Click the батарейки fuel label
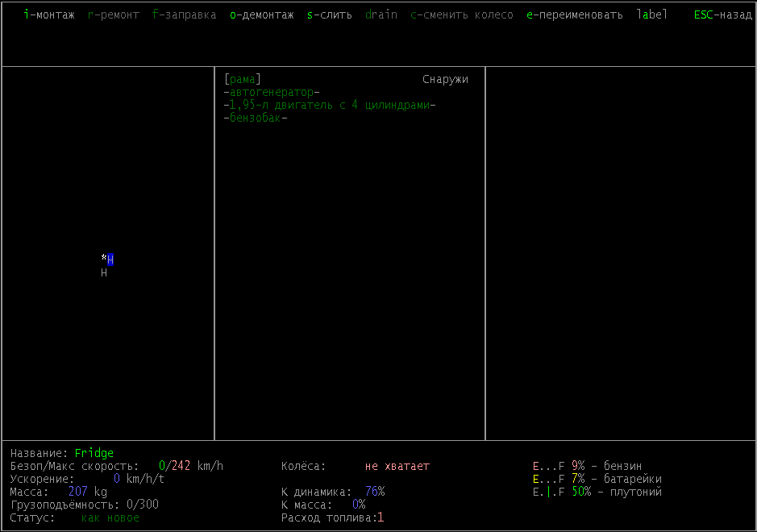 (632, 479)
